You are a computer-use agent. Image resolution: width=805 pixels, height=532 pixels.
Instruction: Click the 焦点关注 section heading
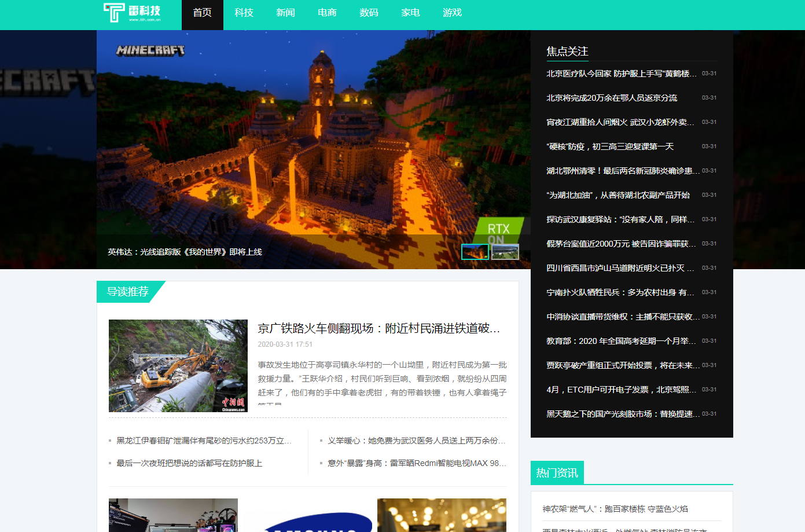(567, 52)
